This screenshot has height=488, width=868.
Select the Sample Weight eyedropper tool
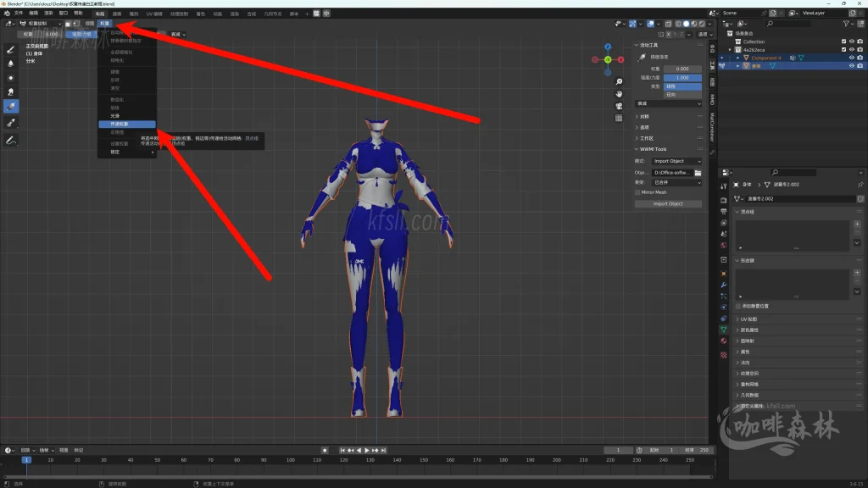coord(10,123)
